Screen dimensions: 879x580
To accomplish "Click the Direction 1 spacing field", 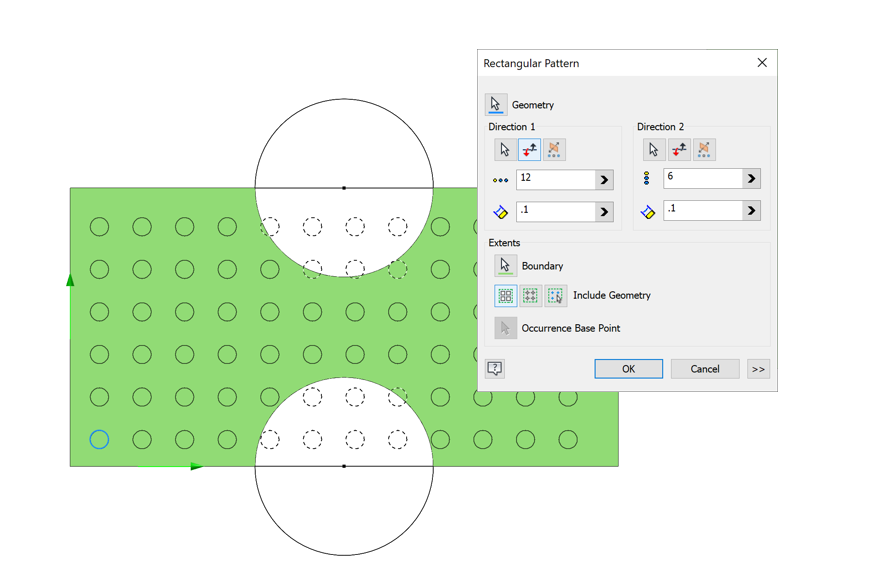I will (x=555, y=211).
